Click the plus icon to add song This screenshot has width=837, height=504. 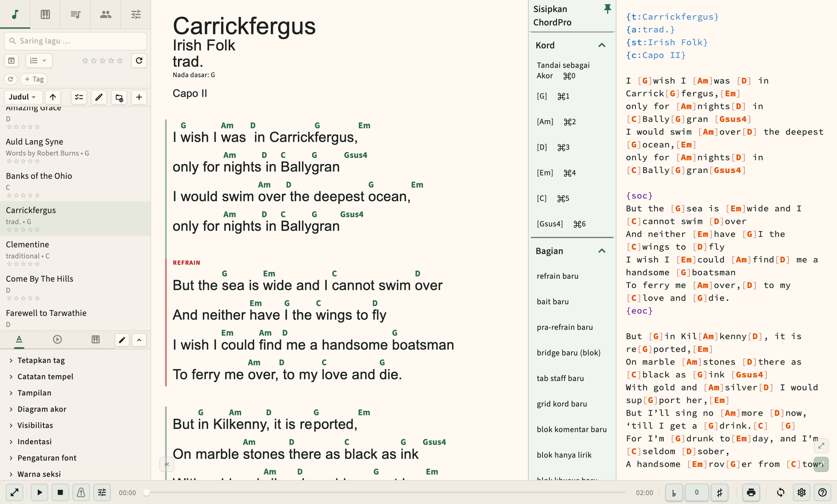(x=139, y=97)
